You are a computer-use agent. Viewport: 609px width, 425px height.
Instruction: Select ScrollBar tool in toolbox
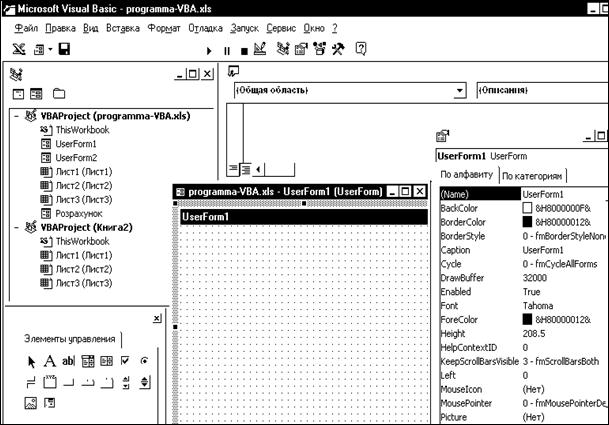(126, 383)
